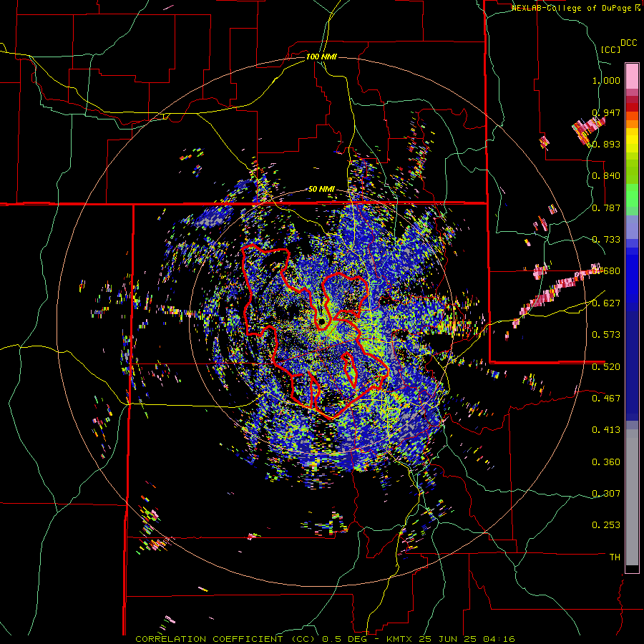Click the 0.627 legend value
Image resolution: width=644 pixels, height=644 pixels.
click(606, 303)
